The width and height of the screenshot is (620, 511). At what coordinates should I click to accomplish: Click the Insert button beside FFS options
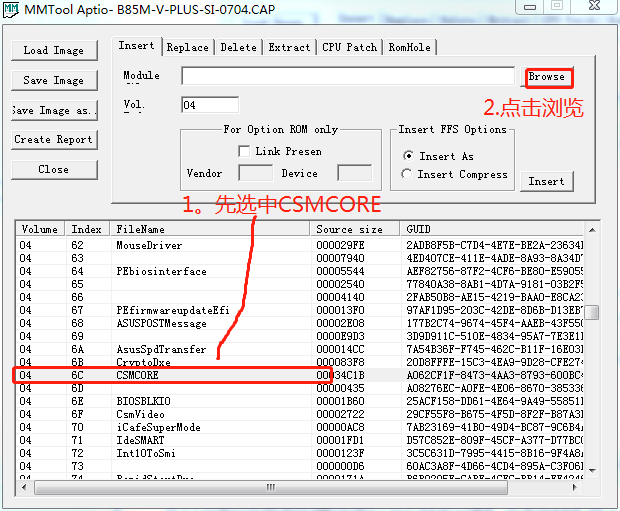[x=546, y=182]
